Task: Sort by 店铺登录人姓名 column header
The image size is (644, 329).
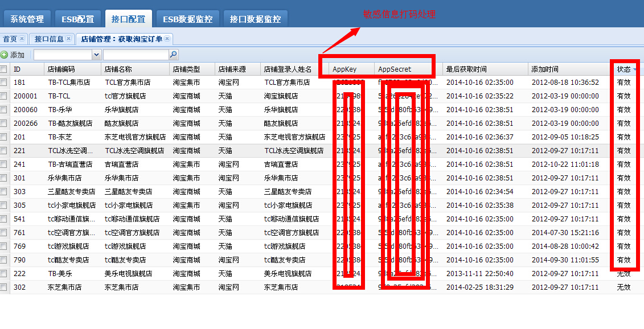Action: pyautogui.click(x=294, y=69)
